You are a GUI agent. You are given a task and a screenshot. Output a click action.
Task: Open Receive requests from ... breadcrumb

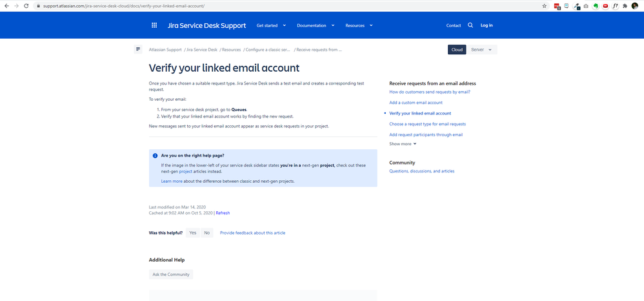319,49
